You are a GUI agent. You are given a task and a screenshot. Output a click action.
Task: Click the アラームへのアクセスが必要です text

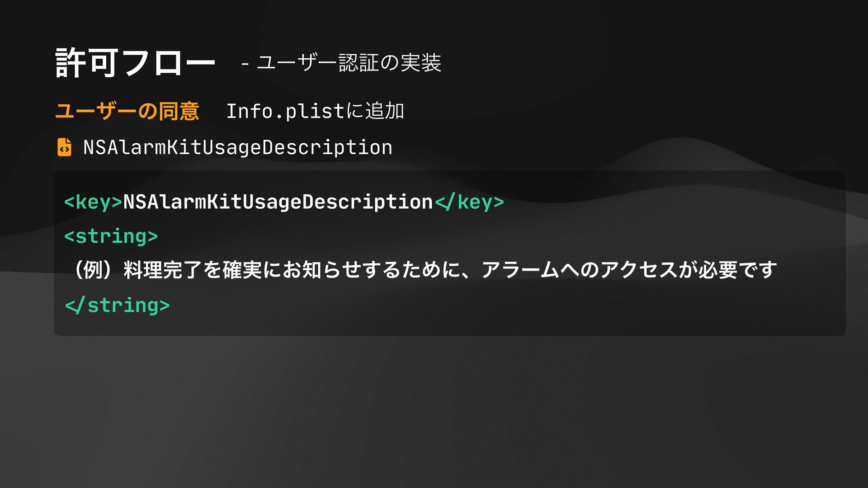pos(629,270)
